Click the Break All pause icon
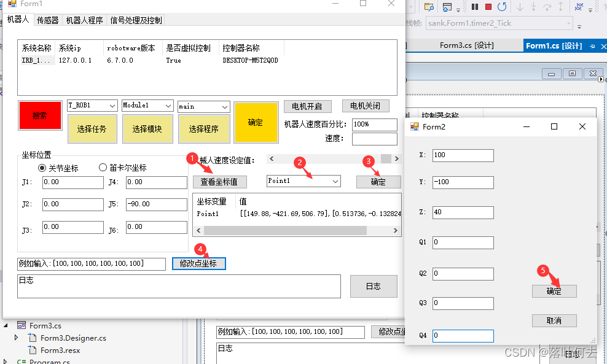 tap(475, 7)
